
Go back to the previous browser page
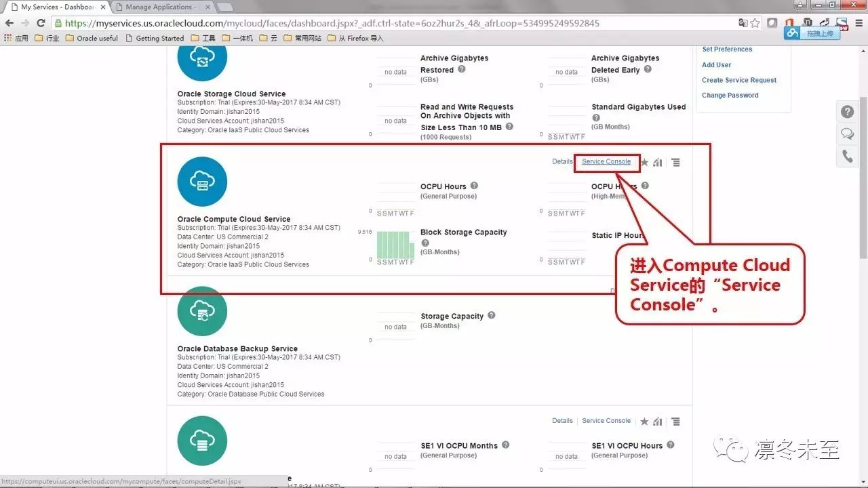click(x=9, y=23)
